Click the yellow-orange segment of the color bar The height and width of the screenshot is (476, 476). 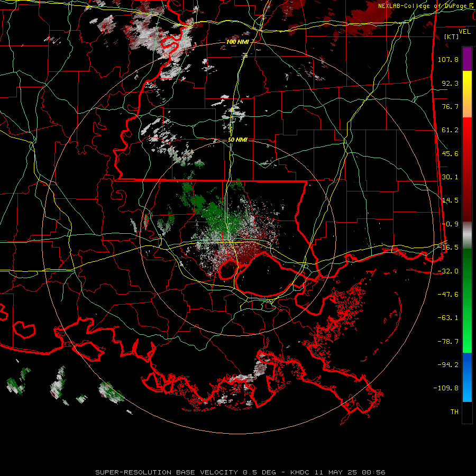coord(467,94)
